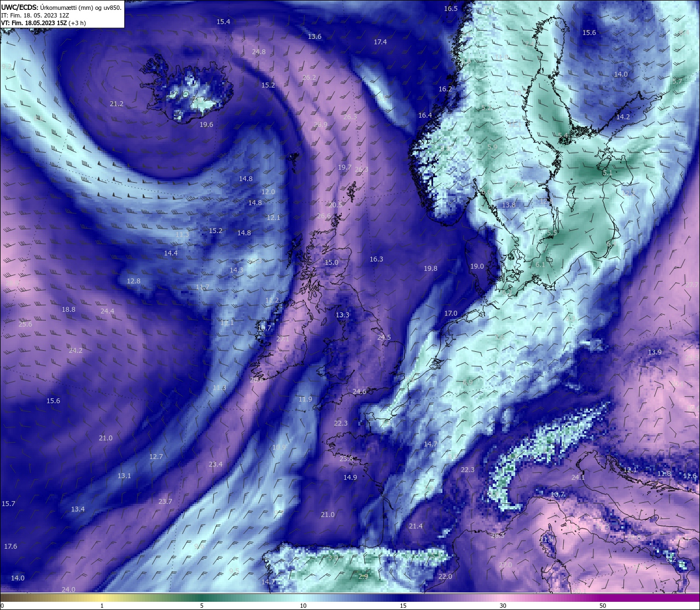This screenshot has height=610, width=700.
Task: Select the 27.1 value over Ireland
Action: (283, 340)
